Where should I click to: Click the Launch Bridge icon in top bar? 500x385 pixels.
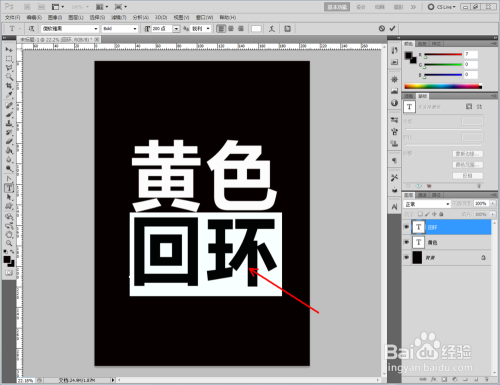tap(27, 7)
